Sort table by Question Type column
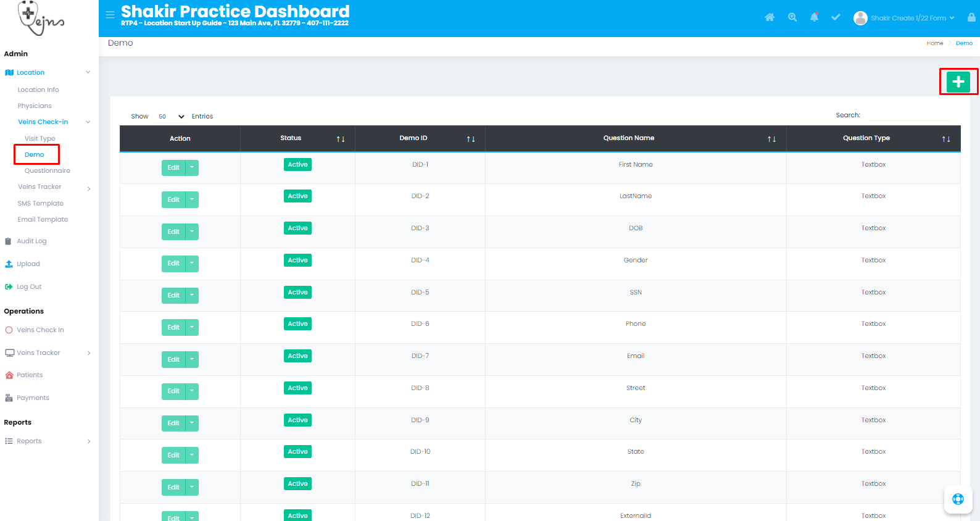The width and height of the screenshot is (980, 521). click(945, 139)
